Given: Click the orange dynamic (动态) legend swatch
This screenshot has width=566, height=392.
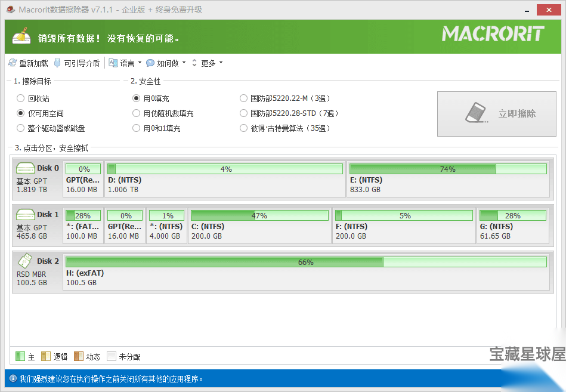Looking at the screenshot, I should tap(79, 356).
